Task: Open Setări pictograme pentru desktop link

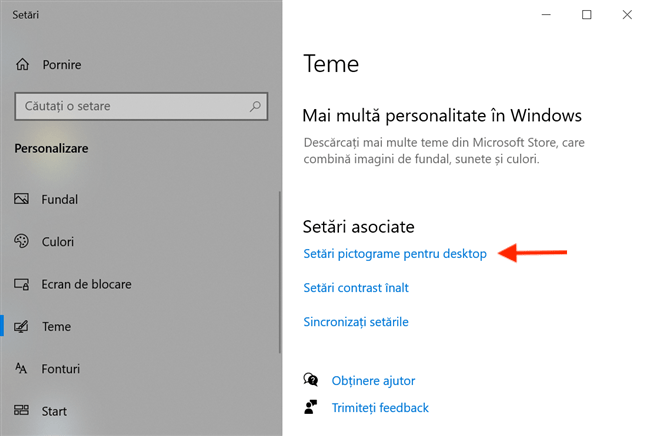Action: click(x=395, y=254)
